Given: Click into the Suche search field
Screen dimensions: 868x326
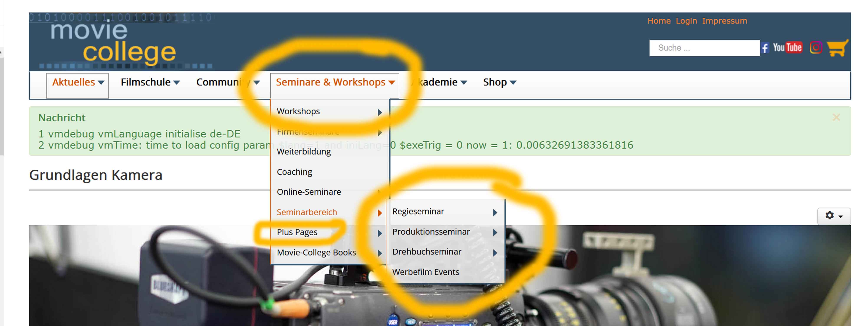Looking at the screenshot, I should pos(704,48).
